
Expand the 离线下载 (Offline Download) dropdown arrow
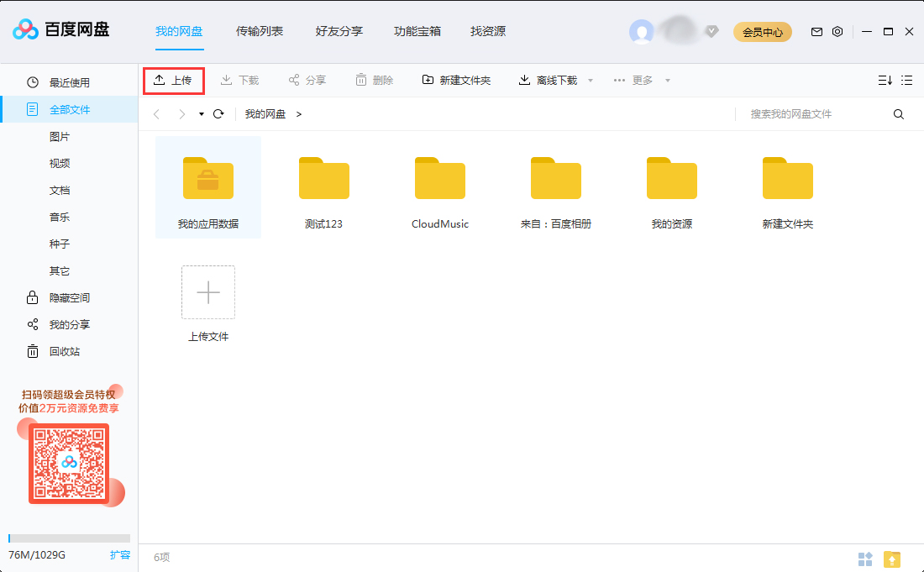[x=590, y=80]
